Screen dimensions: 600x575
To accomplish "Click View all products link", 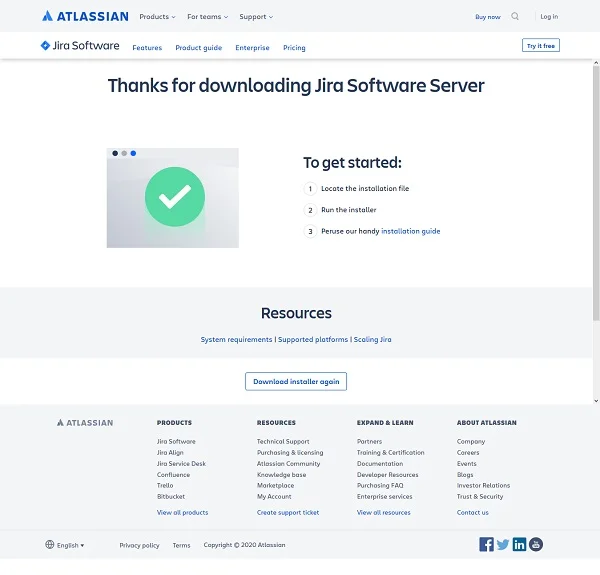I will 183,513.
